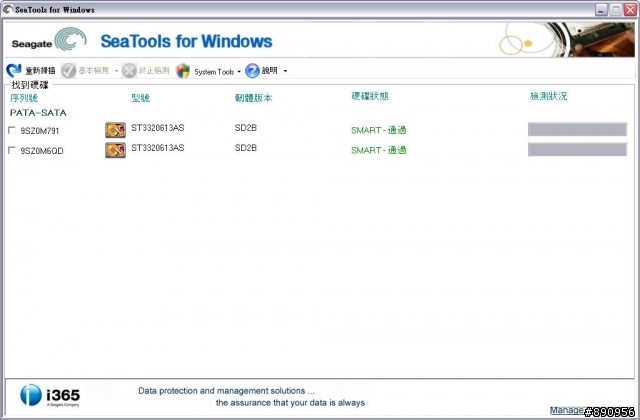Click the PATA-SATA group label
Image resolution: width=640 pixels, height=420 pixels.
(38, 113)
